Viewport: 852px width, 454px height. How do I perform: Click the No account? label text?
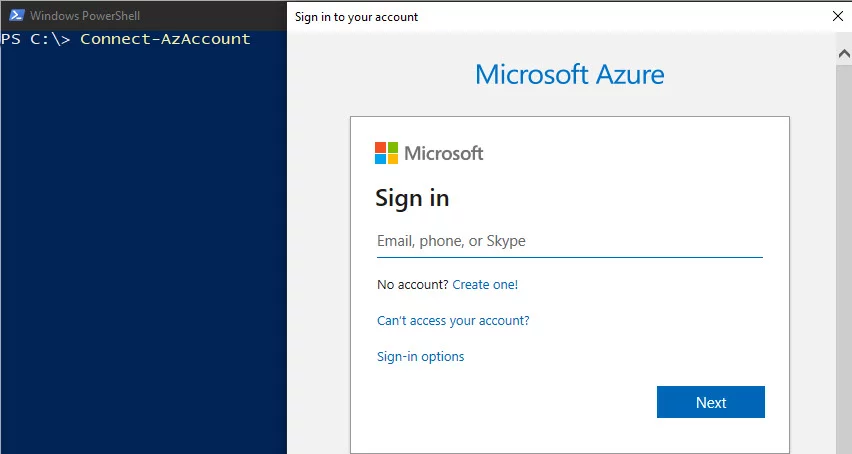pyautogui.click(x=412, y=285)
